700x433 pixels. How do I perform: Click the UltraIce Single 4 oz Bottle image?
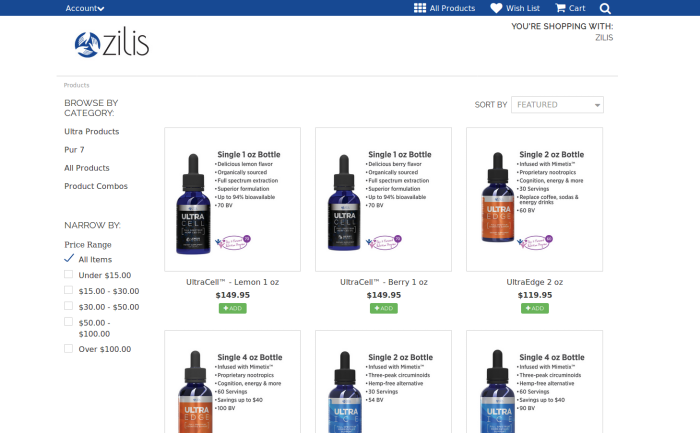[534, 382]
